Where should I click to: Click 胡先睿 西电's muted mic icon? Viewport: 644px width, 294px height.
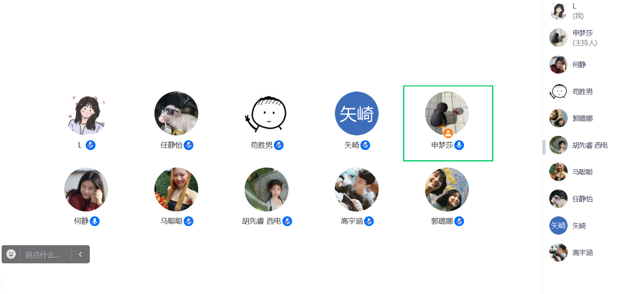point(287,221)
